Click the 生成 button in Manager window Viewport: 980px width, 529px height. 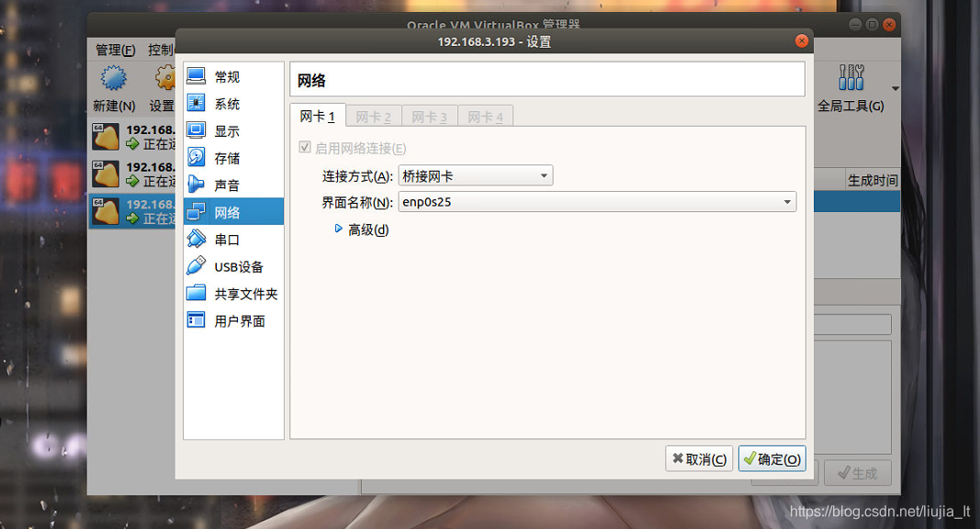click(857, 473)
